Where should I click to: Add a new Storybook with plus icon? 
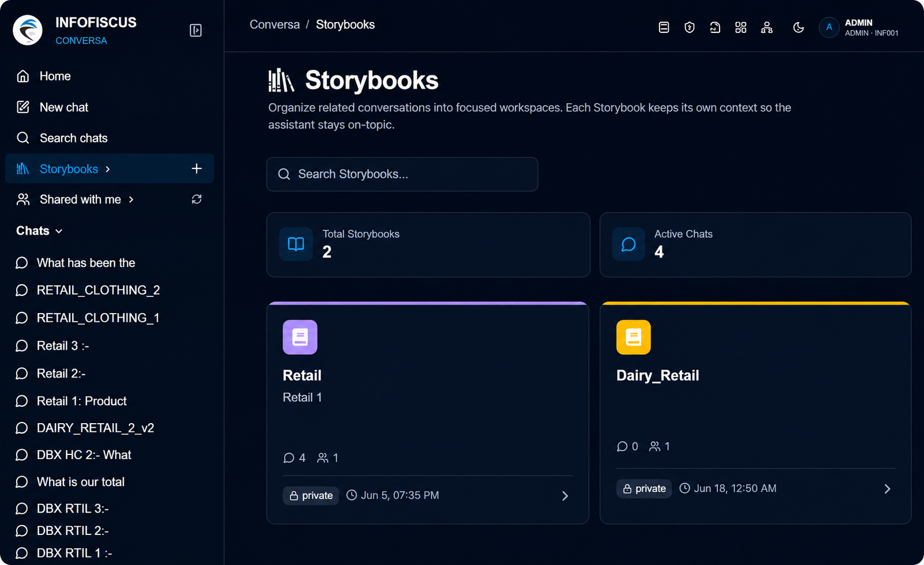pyautogui.click(x=196, y=168)
